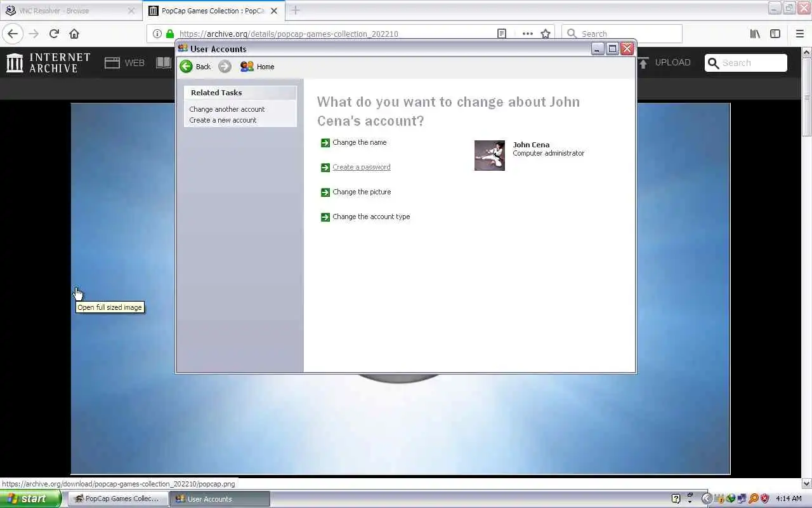Image resolution: width=812 pixels, height=508 pixels.
Task: Expand hidden system tray icons
Action: 706,498
